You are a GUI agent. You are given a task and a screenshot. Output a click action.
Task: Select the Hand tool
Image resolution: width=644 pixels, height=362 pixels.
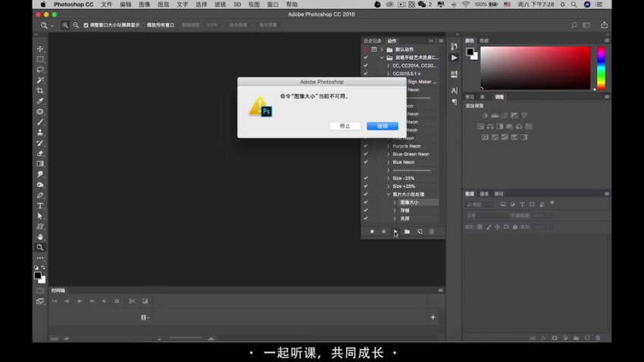click(x=40, y=237)
